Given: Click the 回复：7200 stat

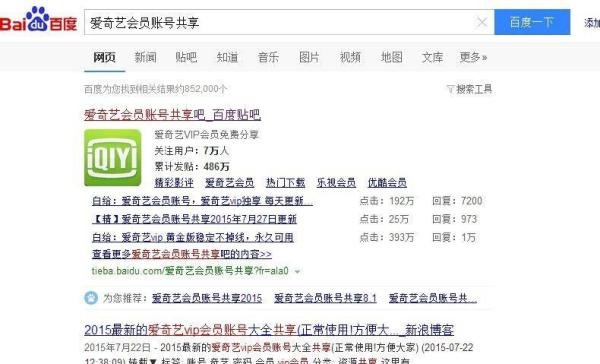Looking at the screenshot, I should 457,201.
